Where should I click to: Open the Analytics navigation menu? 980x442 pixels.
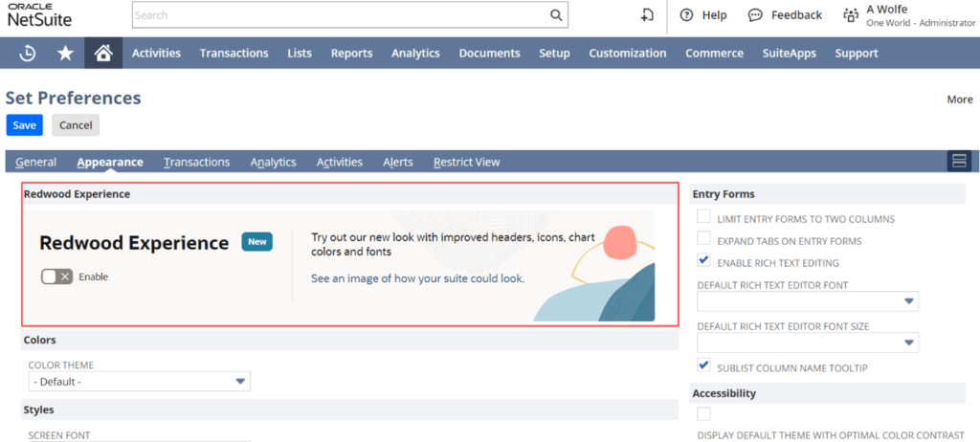pos(415,54)
